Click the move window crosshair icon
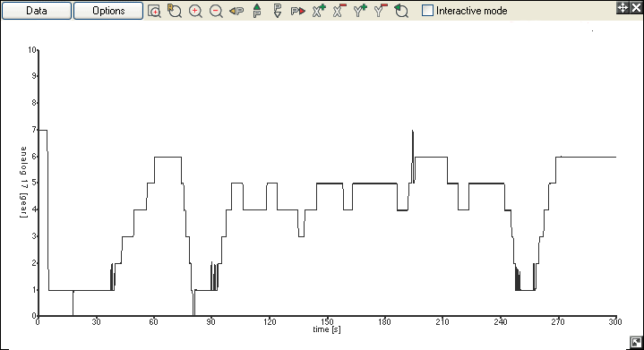The width and height of the screenshot is (644, 350). coord(623,7)
